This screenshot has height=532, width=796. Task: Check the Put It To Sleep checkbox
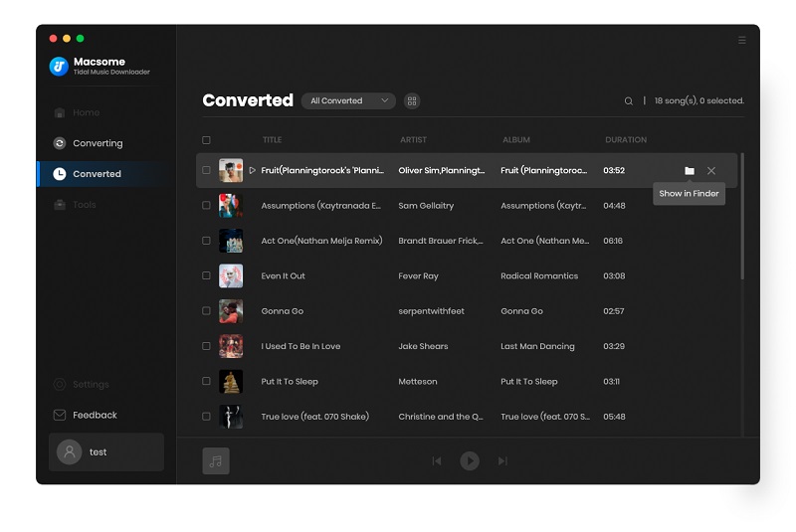206,381
